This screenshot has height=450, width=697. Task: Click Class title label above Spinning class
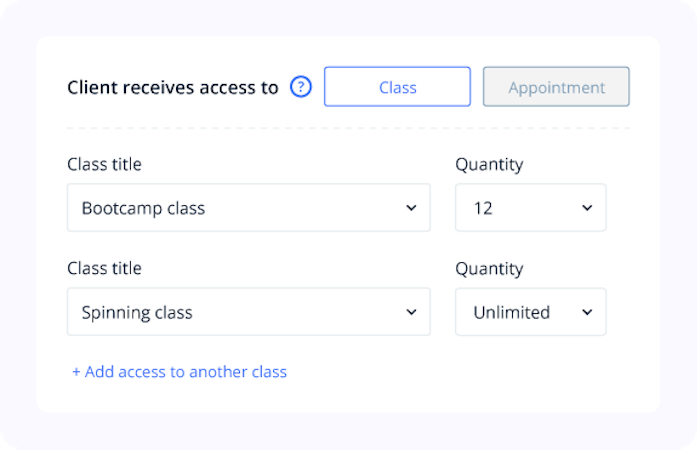[104, 268]
